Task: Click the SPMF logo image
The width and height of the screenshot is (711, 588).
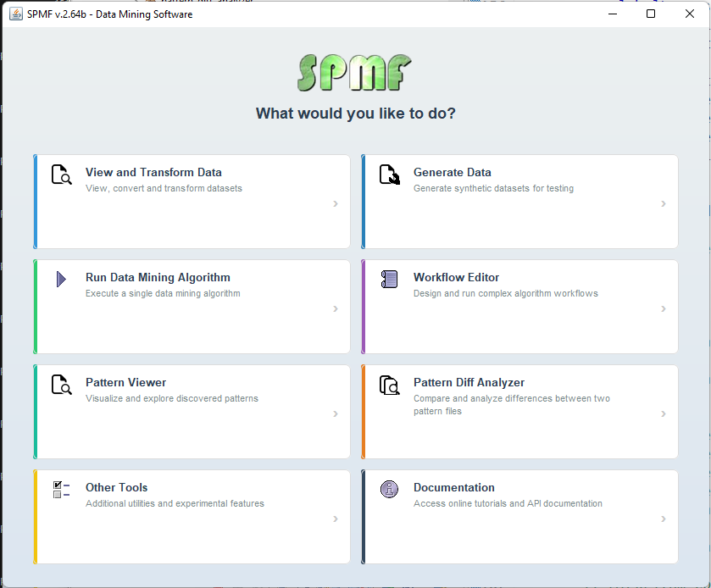Action: point(355,73)
